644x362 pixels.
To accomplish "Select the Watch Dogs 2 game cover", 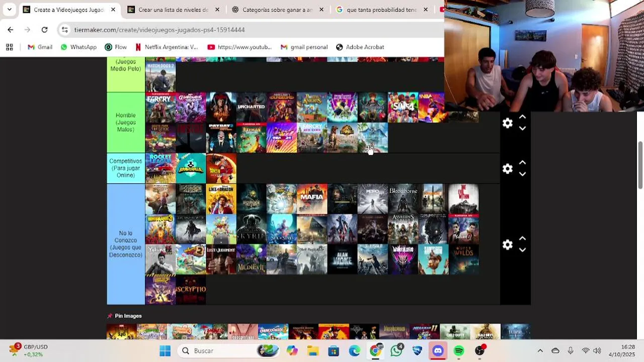I will click(160, 77).
